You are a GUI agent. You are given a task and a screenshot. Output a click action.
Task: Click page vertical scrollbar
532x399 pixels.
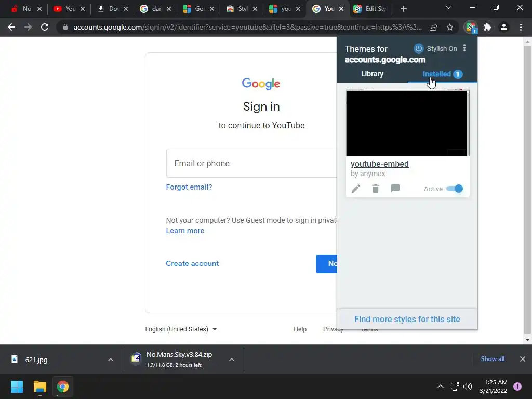[527, 189]
